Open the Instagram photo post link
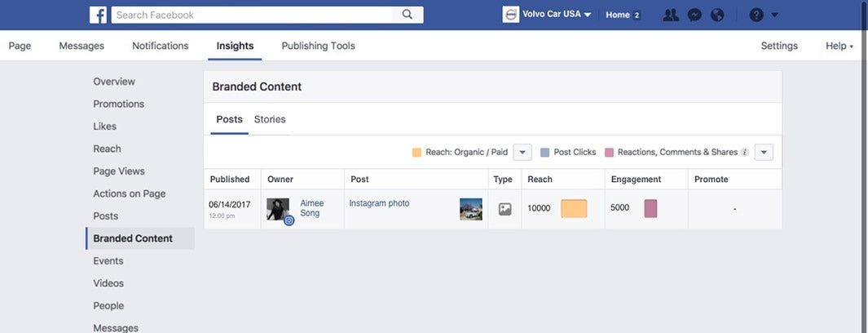 pos(379,203)
